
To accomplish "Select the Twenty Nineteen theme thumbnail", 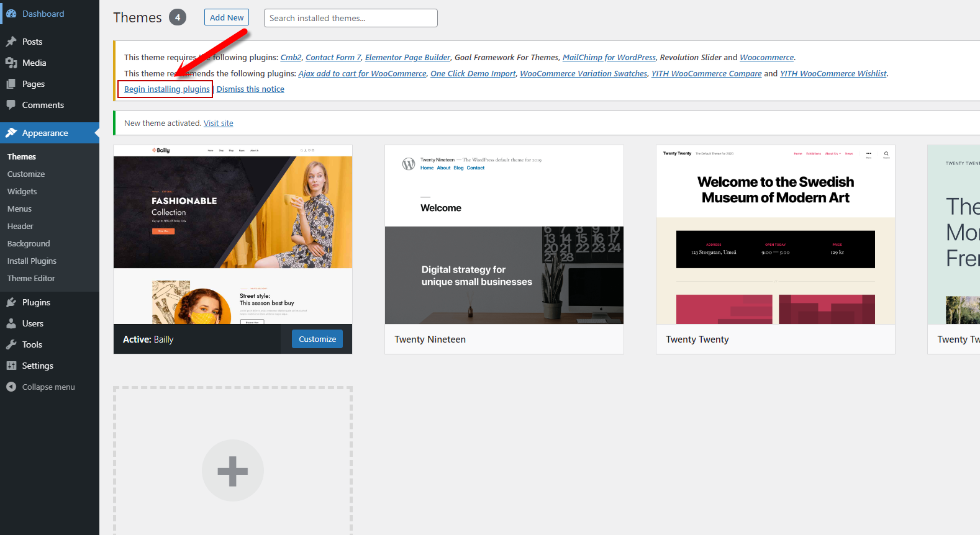I will click(x=504, y=235).
